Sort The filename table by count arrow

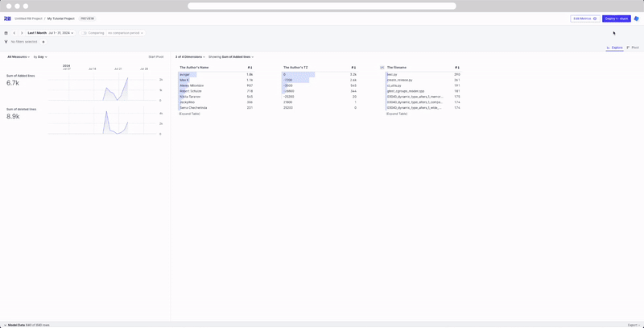click(x=457, y=68)
